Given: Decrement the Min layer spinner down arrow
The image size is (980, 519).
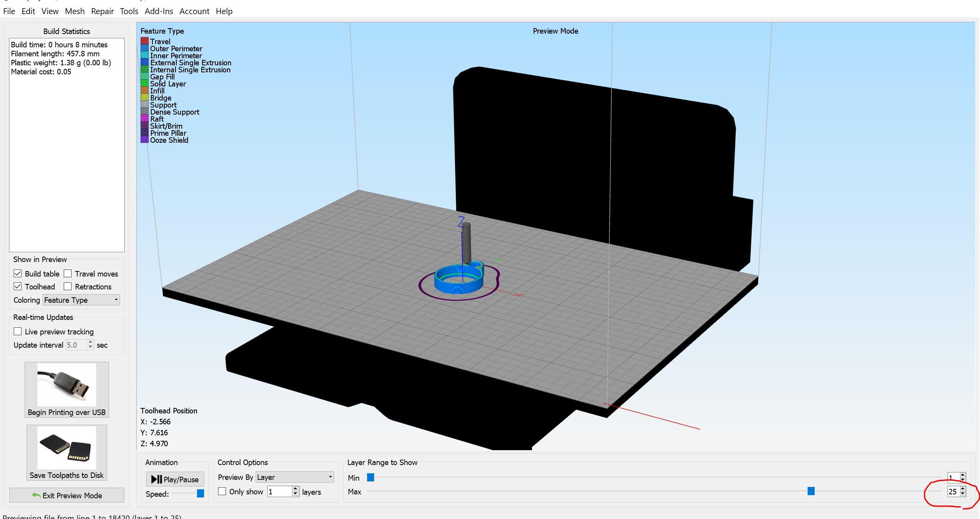Looking at the screenshot, I should pos(963,480).
